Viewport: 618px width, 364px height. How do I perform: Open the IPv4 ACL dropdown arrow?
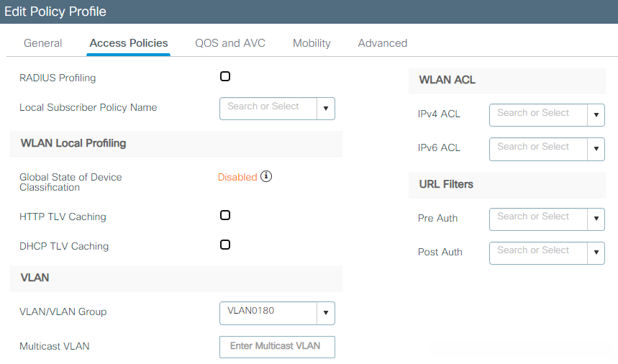pos(596,115)
